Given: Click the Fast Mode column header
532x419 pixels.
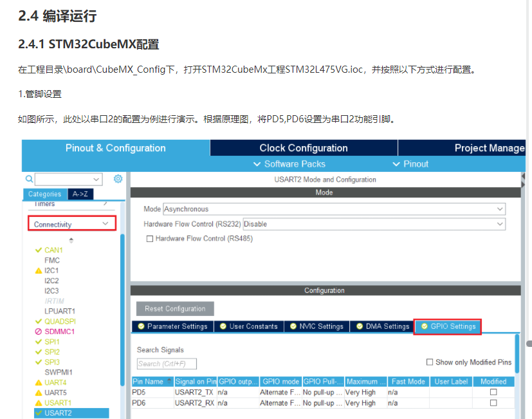Looking at the screenshot, I should pos(408,381).
